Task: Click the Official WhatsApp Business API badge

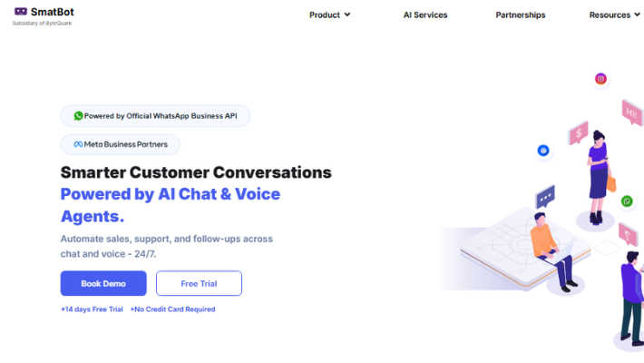Action: [x=155, y=116]
